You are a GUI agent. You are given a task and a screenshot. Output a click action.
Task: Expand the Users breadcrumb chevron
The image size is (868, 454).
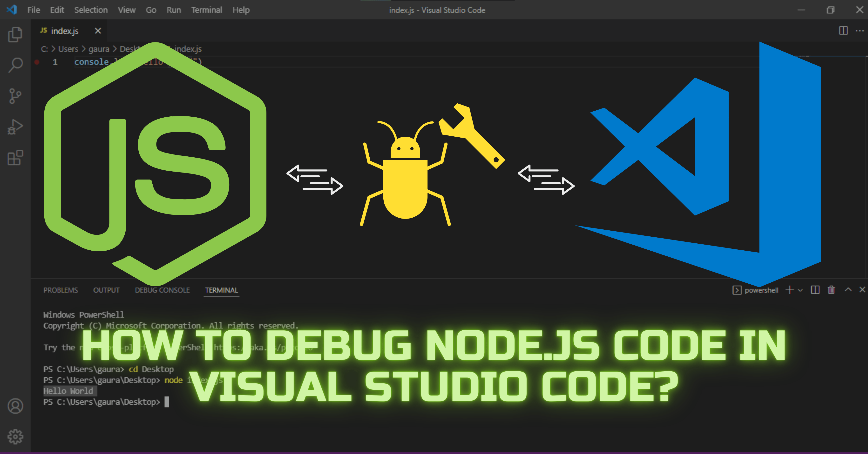tap(83, 49)
